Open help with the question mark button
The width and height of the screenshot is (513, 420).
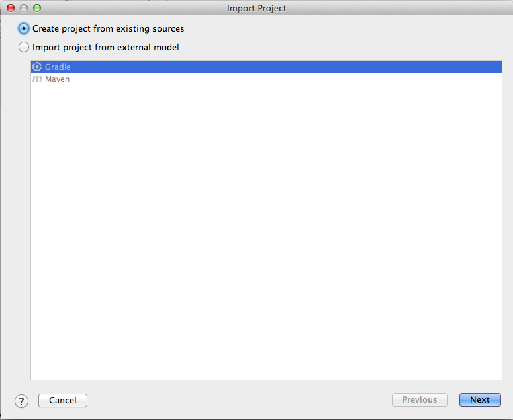(x=22, y=400)
